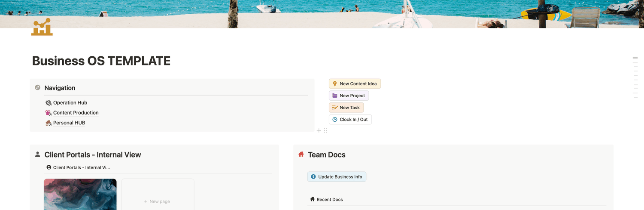Click the Team Docs heading text
Viewport: 644px width, 210px height.
[x=327, y=154]
